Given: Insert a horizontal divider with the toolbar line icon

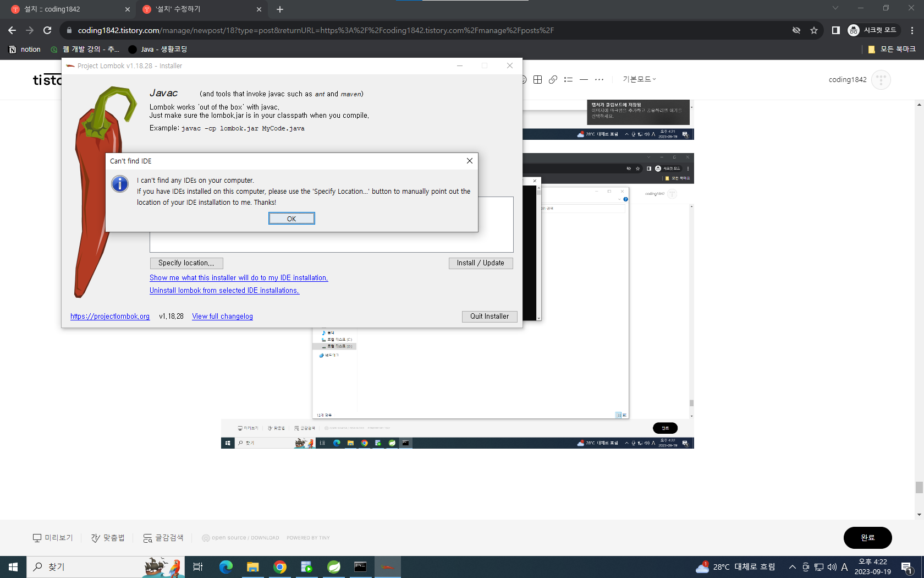Looking at the screenshot, I should 584,79.
